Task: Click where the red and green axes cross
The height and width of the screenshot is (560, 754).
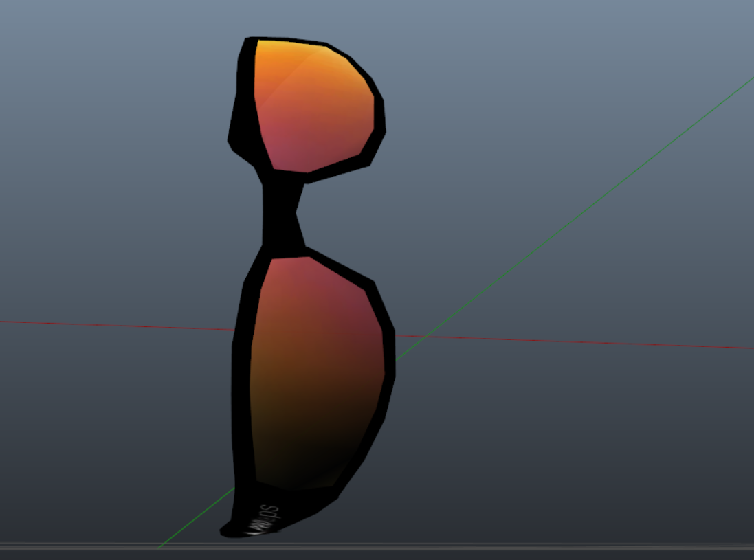Action: (x=428, y=337)
